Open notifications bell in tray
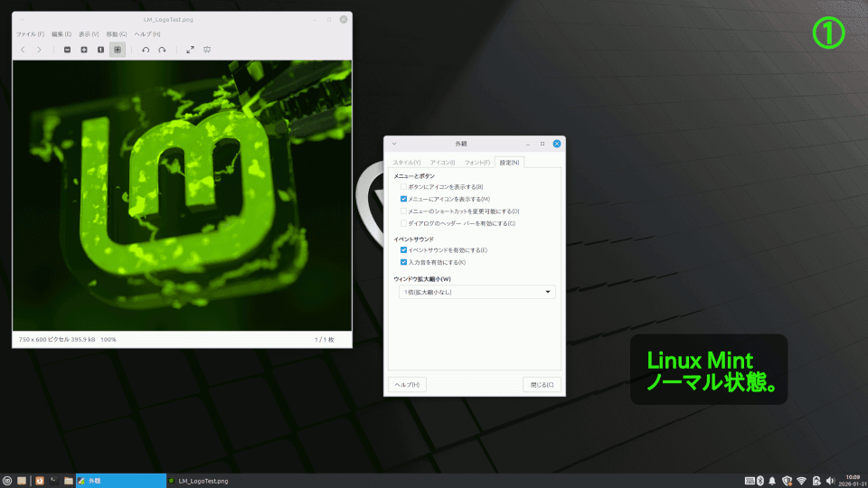 coord(772,481)
